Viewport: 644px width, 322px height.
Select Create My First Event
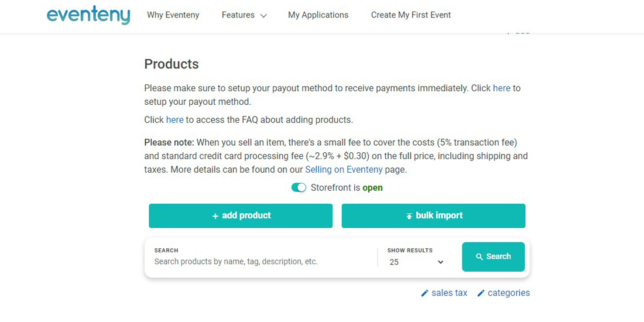click(x=411, y=15)
